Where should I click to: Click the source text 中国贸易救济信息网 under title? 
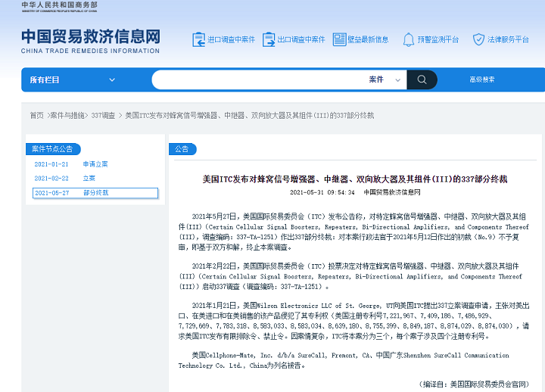[x=392, y=192]
